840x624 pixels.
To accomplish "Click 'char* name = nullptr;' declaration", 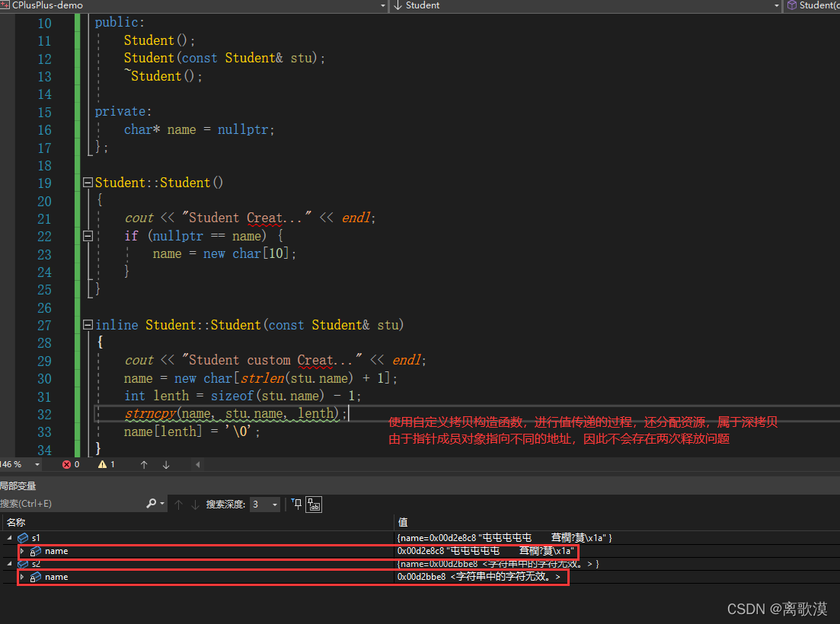I will point(200,129).
